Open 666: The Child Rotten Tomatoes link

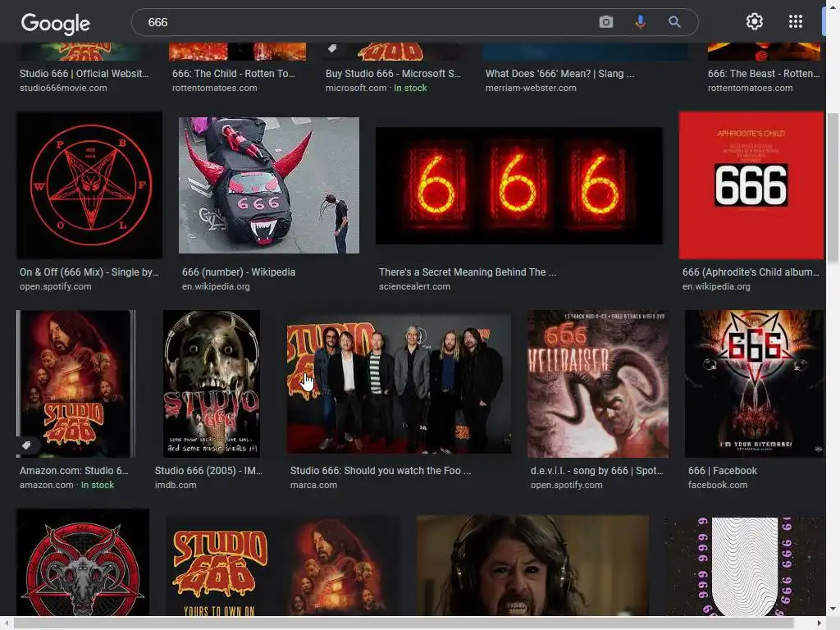click(x=234, y=73)
